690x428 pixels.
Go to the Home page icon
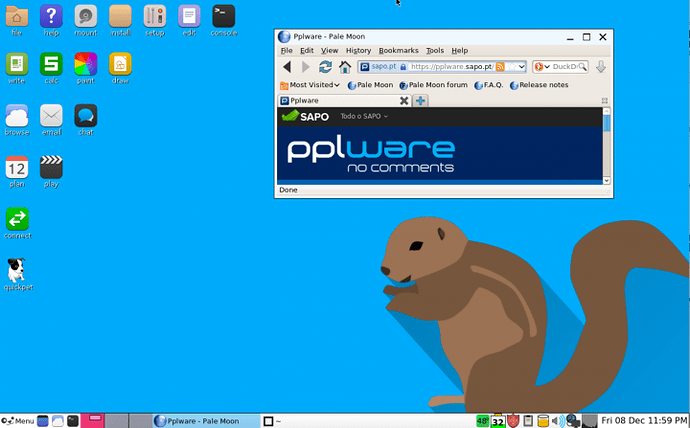click(345, 67)
